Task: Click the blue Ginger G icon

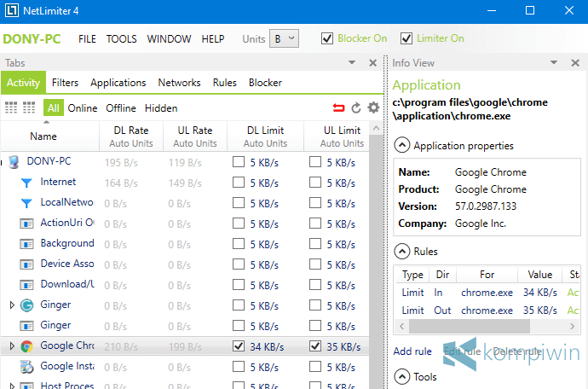Action: click(26, 305)
